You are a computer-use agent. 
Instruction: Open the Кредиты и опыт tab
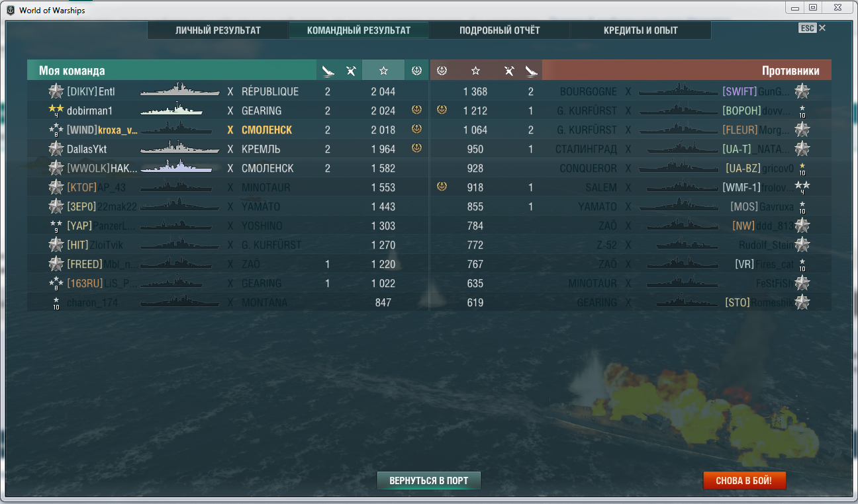coord(641,30)
